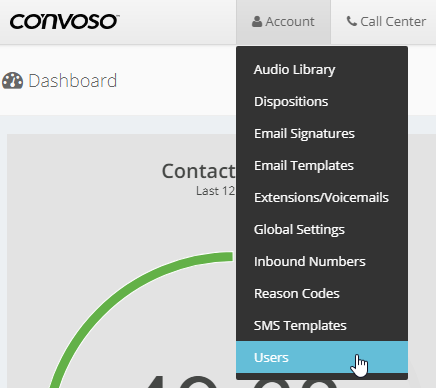The height and width of the screenshot is (388, 436).
Task: Open Inbound Numbers entry
Action: pos(322,262)
